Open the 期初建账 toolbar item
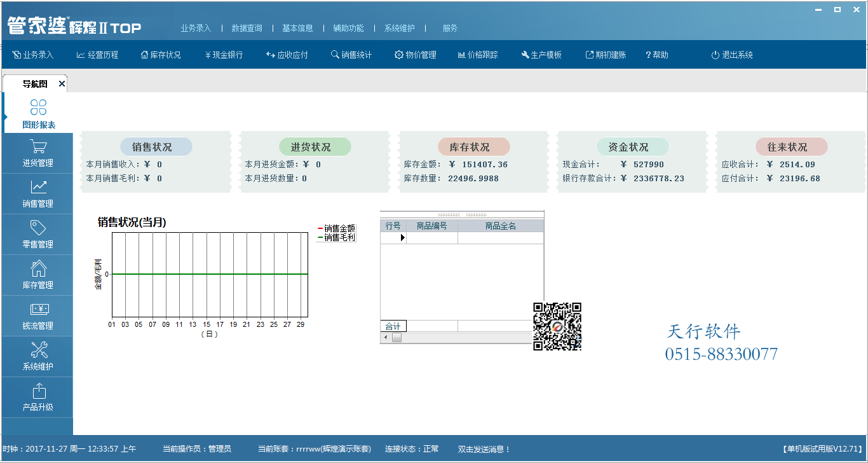Screen dimensions: 868x463 point(606,55)
